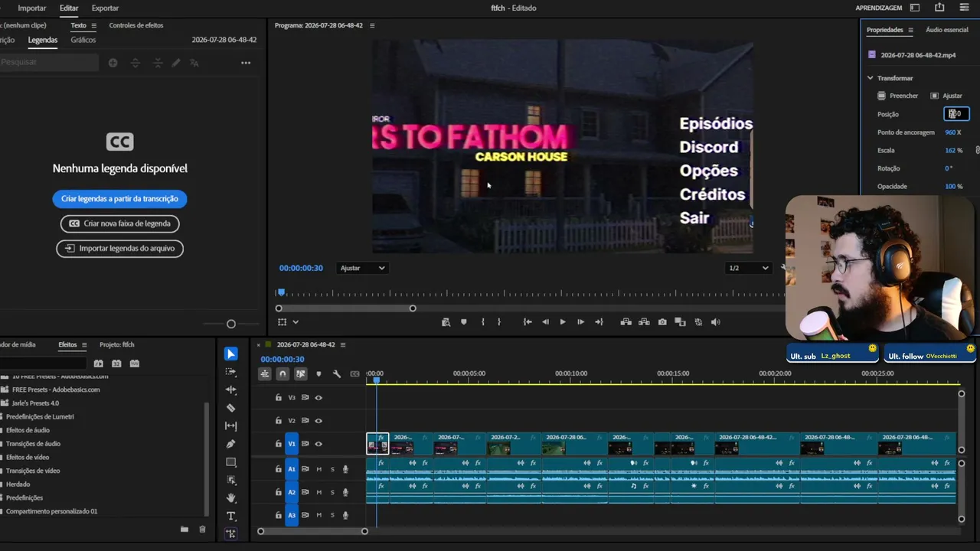Open the Ajustar zoom level dropdown

coord(362,268)
